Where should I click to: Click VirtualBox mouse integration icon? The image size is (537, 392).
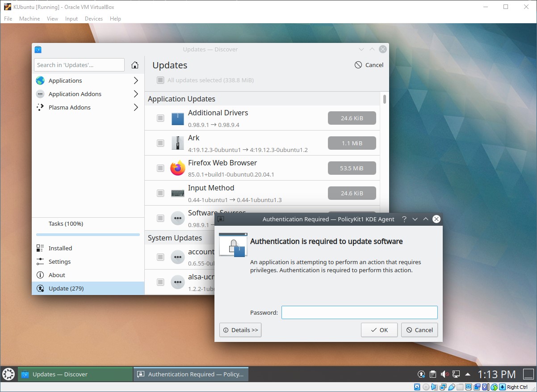[x=494, y=387]
